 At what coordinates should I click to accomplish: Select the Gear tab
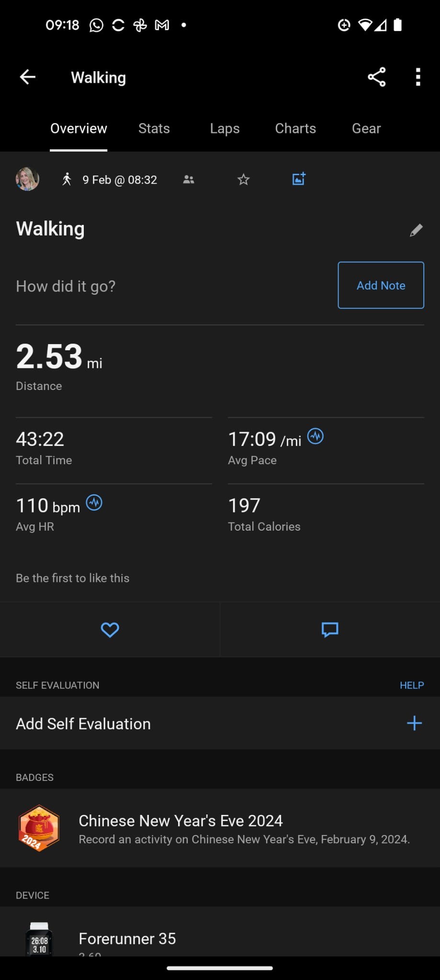click(366, 129)
